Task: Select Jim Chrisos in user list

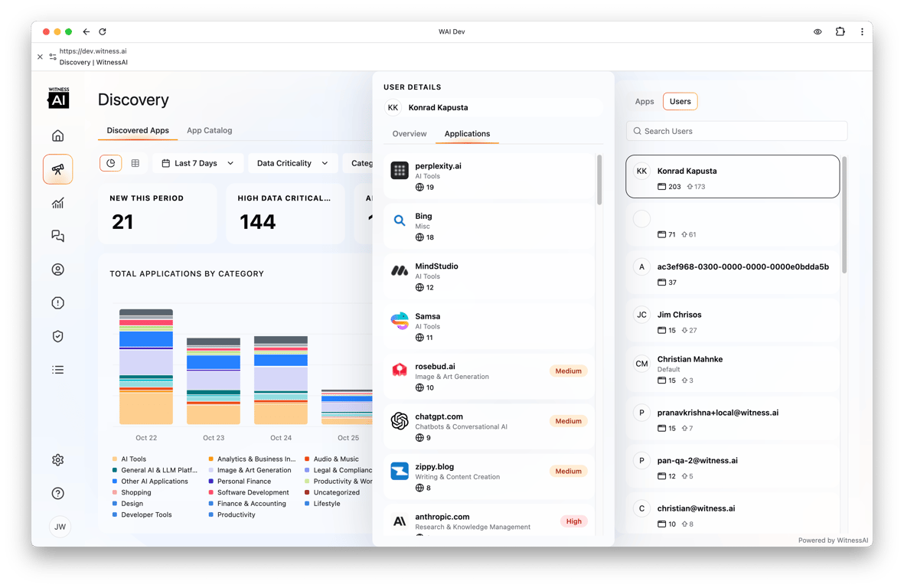Action: point(733,322)
